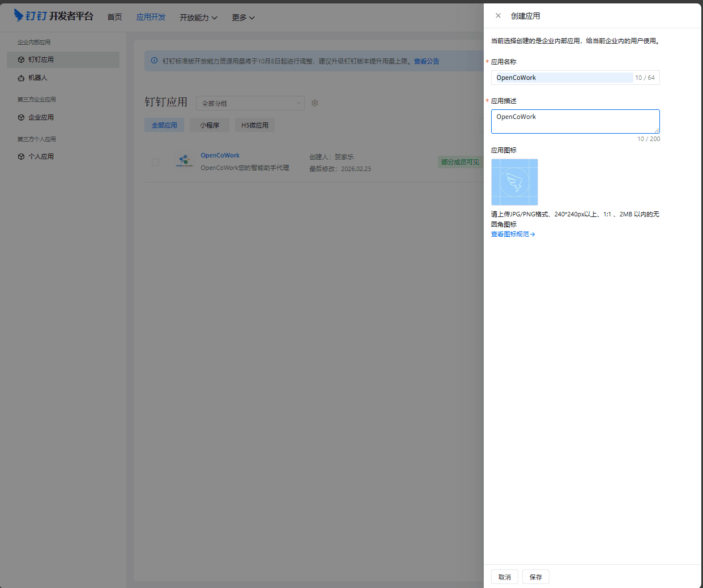Tick the checkbox next to OpenCoWork app

pos(155,162)
